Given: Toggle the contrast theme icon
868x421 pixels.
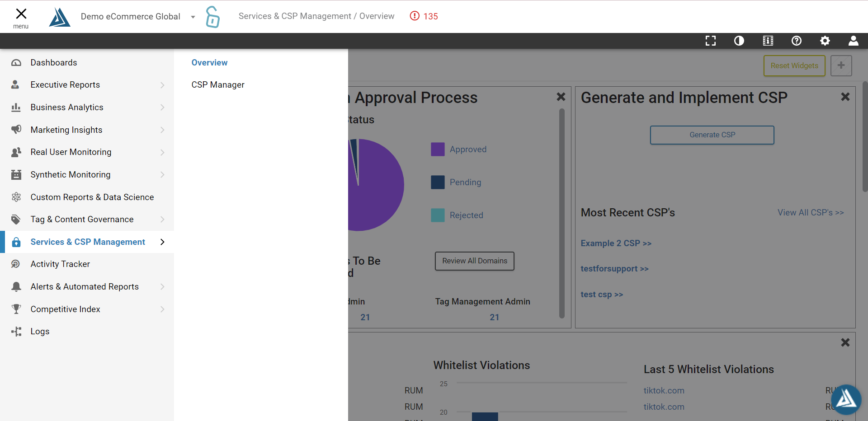Looking at the screenshot, I should (x=739, y=41).
